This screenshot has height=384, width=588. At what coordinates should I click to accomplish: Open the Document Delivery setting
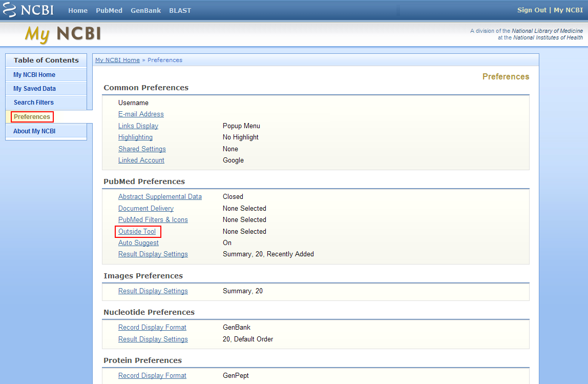146,208
